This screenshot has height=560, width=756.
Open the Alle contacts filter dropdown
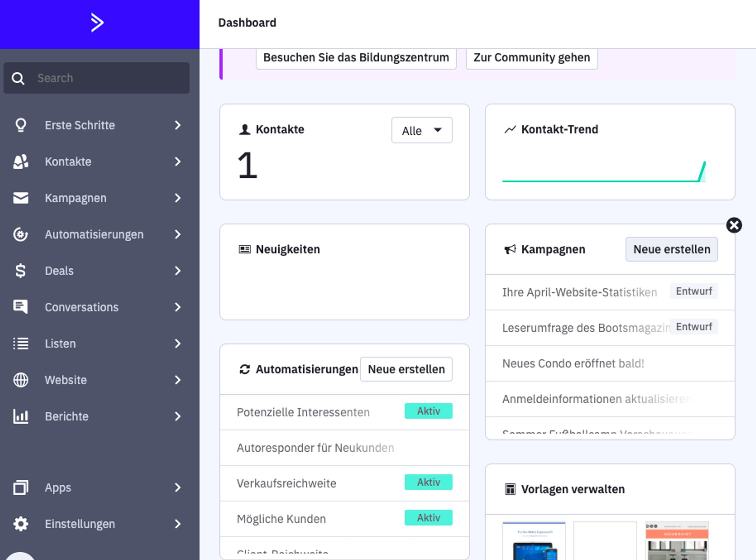pyautogui.click(x=421, y=130)
